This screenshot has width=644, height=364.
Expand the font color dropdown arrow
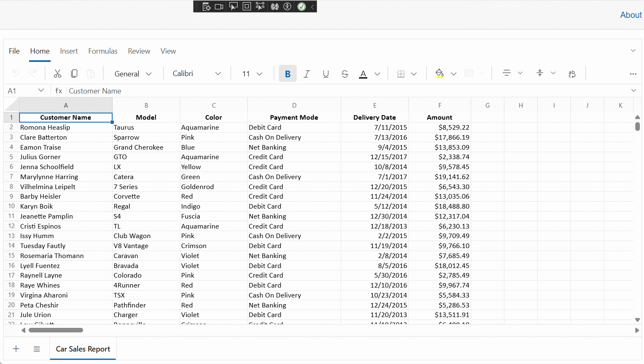[377, 74]
